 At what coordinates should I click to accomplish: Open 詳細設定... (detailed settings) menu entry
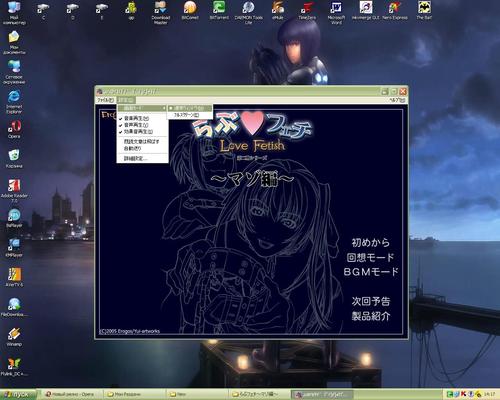pyautogui.click(x=142, y=159)
